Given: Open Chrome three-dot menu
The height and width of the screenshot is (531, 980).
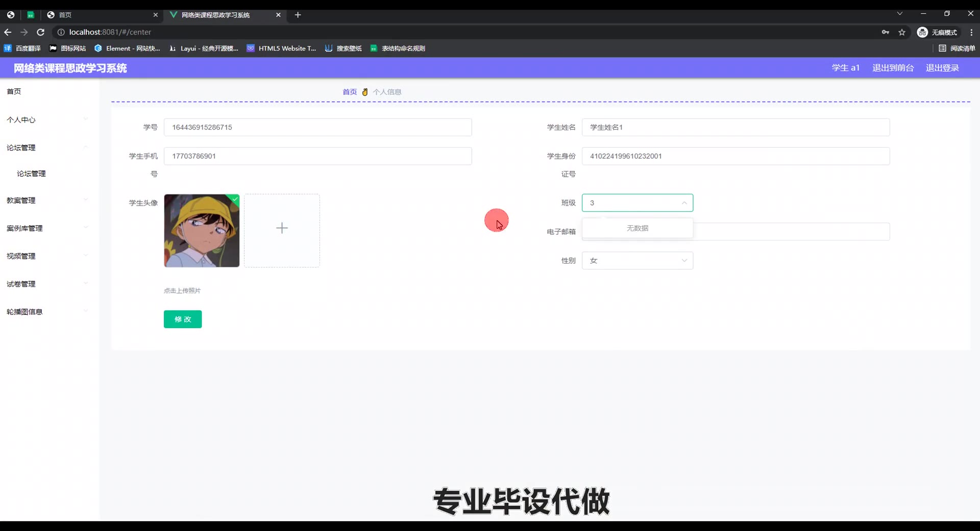Looking at the screenshot, I should (x=971, y=32).
